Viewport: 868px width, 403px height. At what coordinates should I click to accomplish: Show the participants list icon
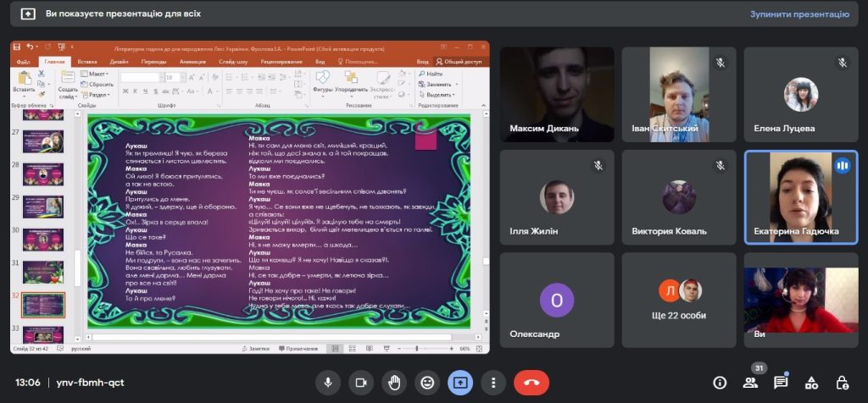[750, 382]
